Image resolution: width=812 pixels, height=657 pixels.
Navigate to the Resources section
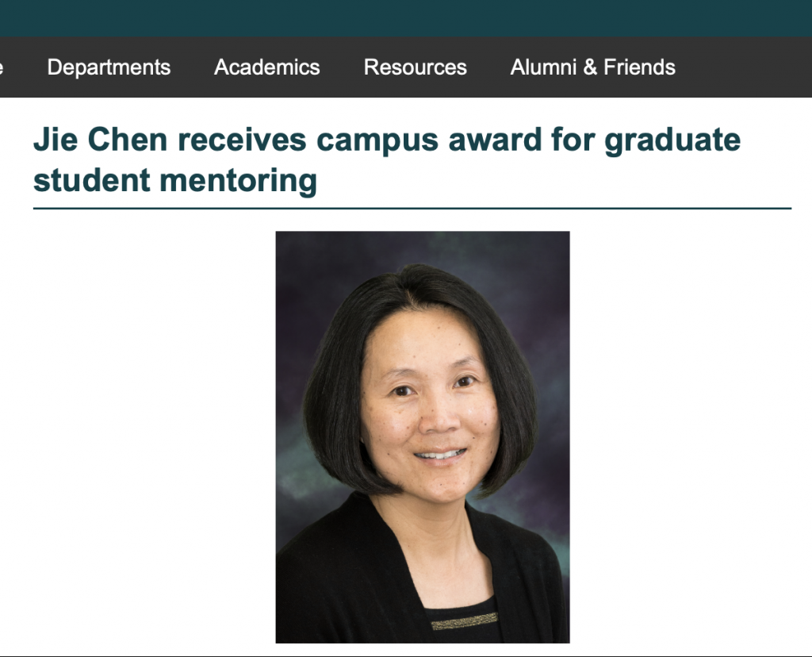click(415, 67)
